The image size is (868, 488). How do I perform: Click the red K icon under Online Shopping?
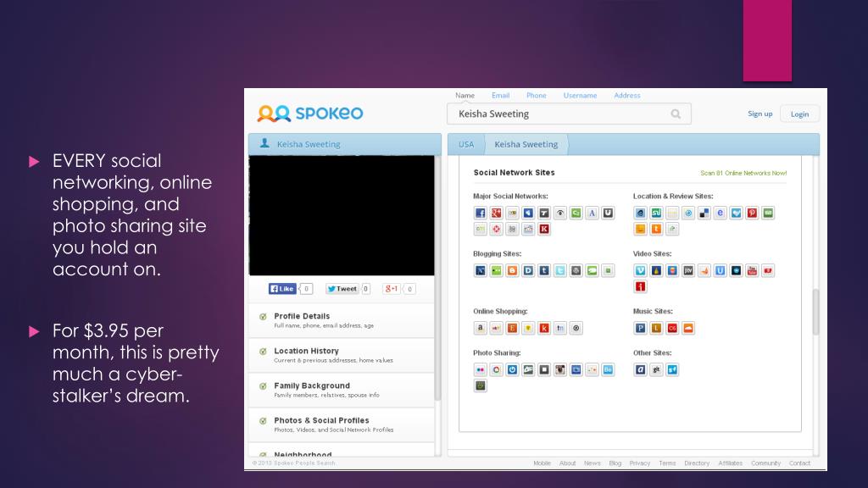tap(544, 328)
